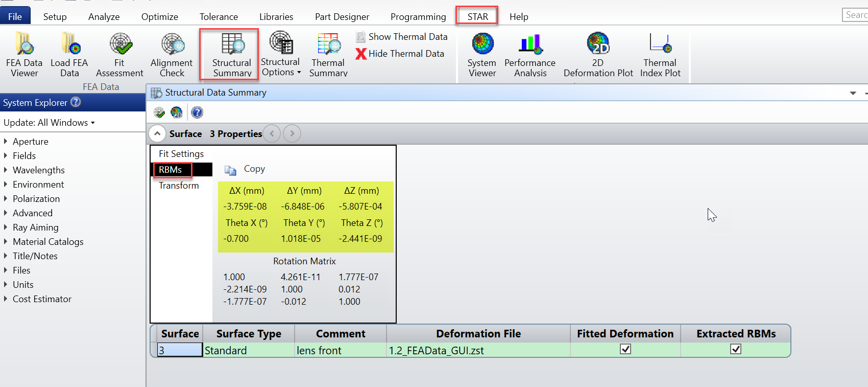
Task: Switch to the Optimize tab
Action: click(160, 17)
